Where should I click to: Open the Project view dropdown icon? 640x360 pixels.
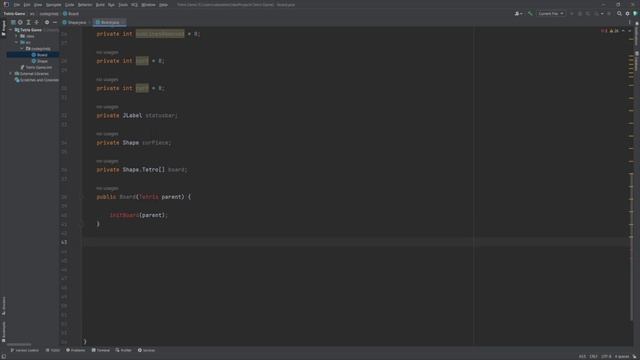[13, 22]
